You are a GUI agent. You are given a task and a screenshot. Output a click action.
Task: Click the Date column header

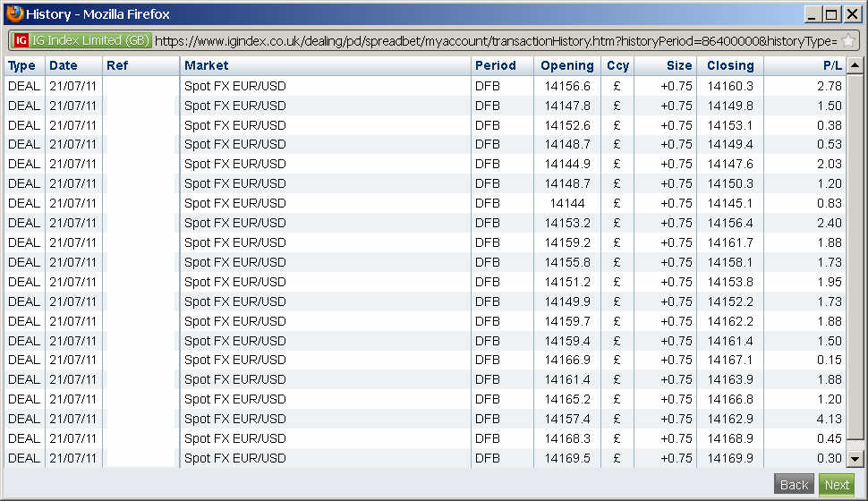64,65
